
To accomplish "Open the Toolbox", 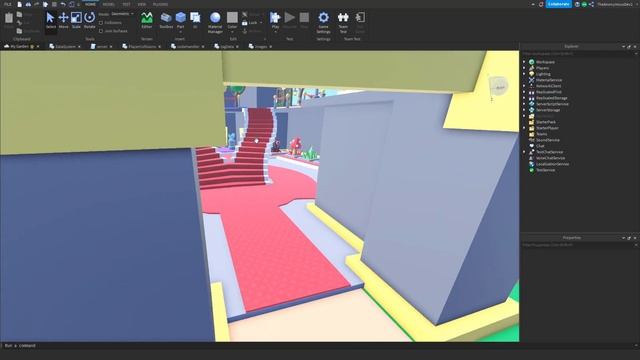I will pyautogui.click(x=166, y=20).
